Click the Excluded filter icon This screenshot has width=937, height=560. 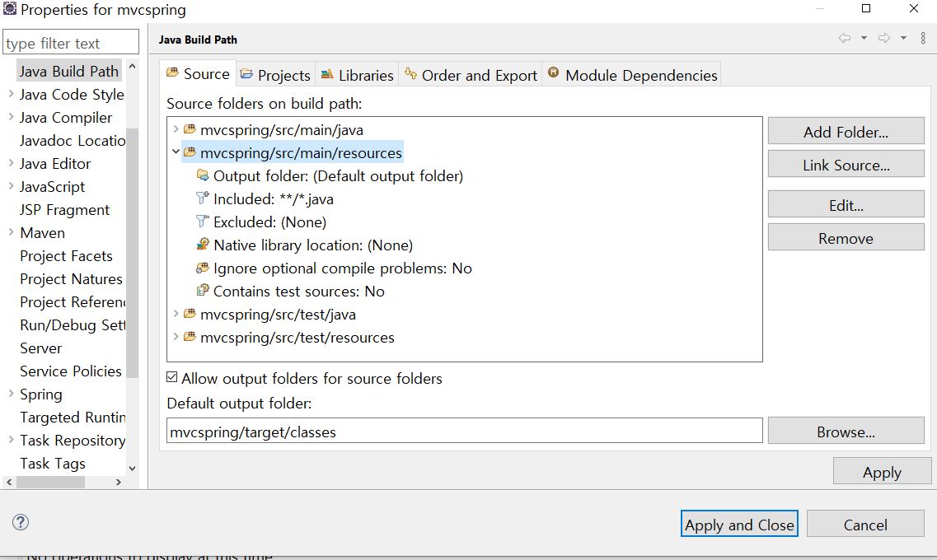pyautogui.click(x=203, y=221)
